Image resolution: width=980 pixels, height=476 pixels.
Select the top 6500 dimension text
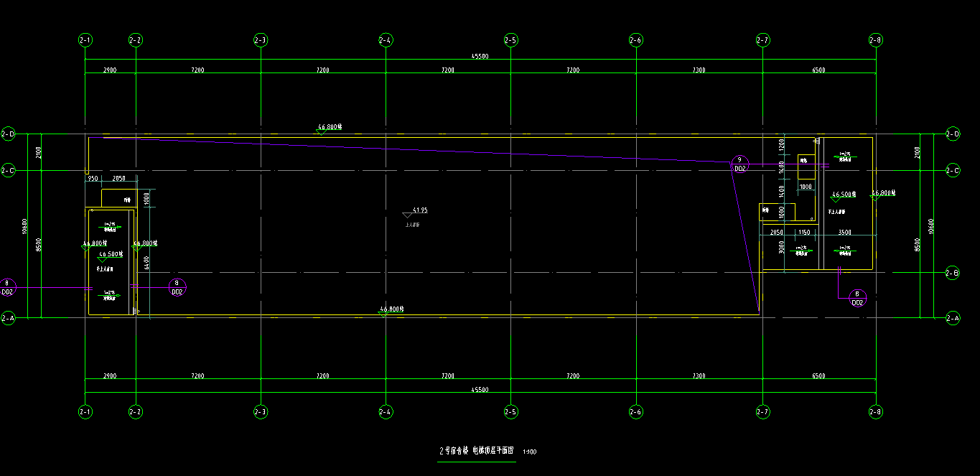tap(818, 70)
